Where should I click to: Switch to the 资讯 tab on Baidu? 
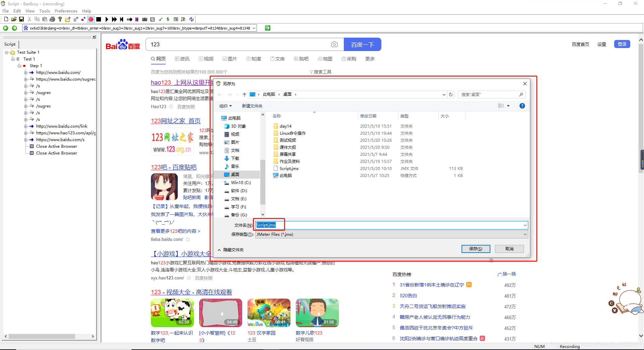[182, 59]
